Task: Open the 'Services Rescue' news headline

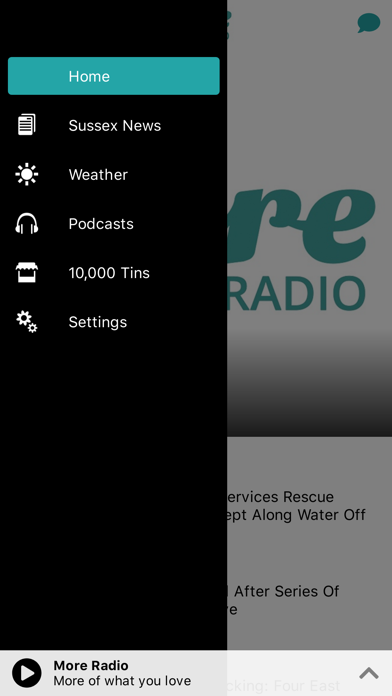Action: [297, 506]
